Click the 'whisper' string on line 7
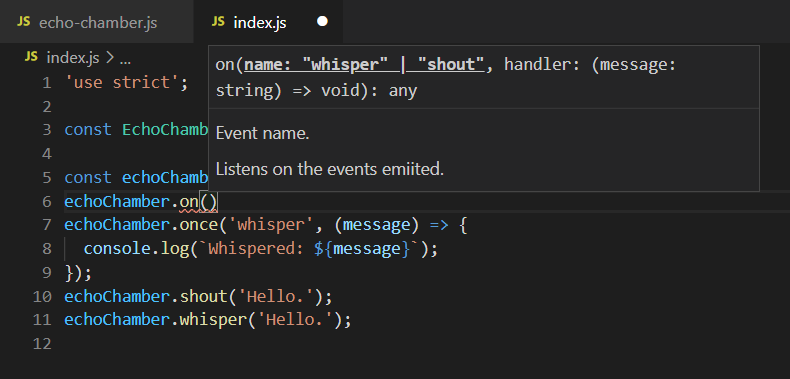This screenshot has height=379, width=790. coord(272,225)
